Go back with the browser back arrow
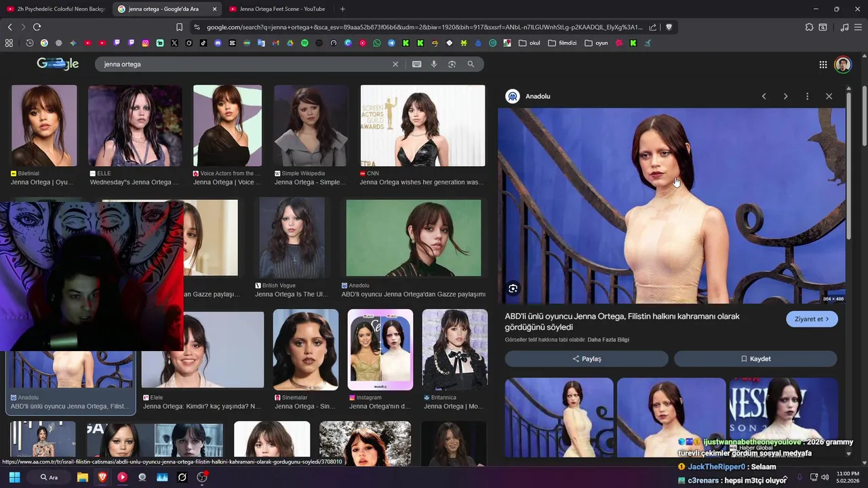 (9, 27)
